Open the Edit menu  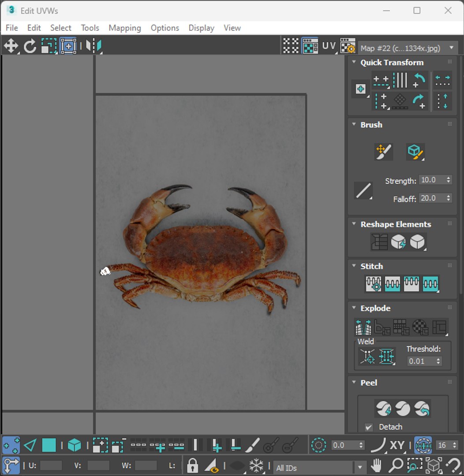[x=34, y=28]
